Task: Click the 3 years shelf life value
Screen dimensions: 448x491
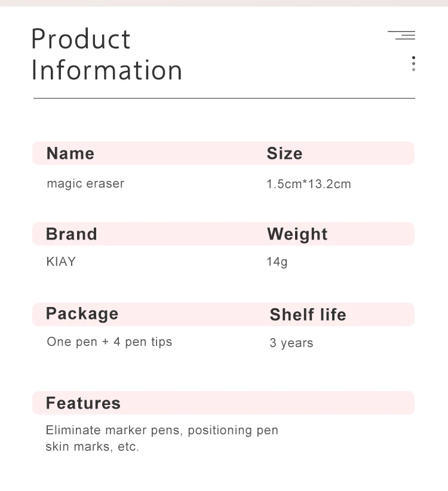Action: click(291, 343)
